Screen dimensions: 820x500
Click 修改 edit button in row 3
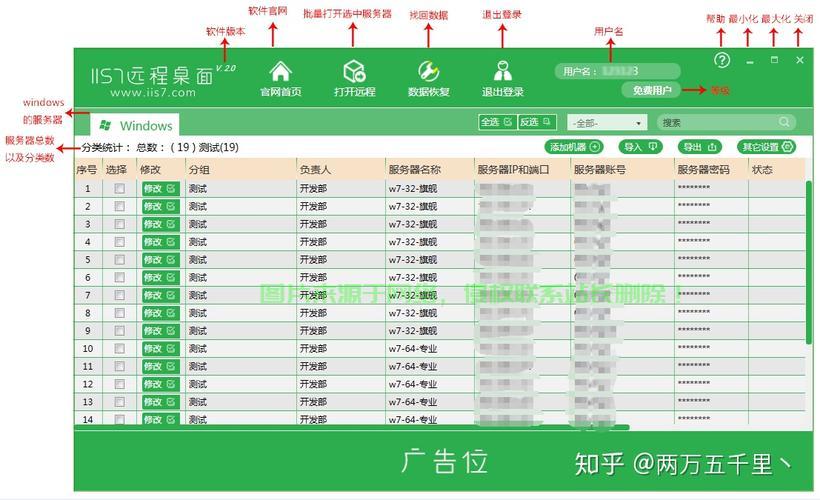pos(160,224)
